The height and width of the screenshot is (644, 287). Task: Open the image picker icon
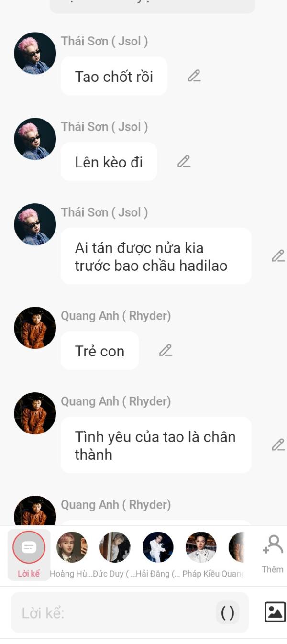pyautogui.click(x=275, y=612)
